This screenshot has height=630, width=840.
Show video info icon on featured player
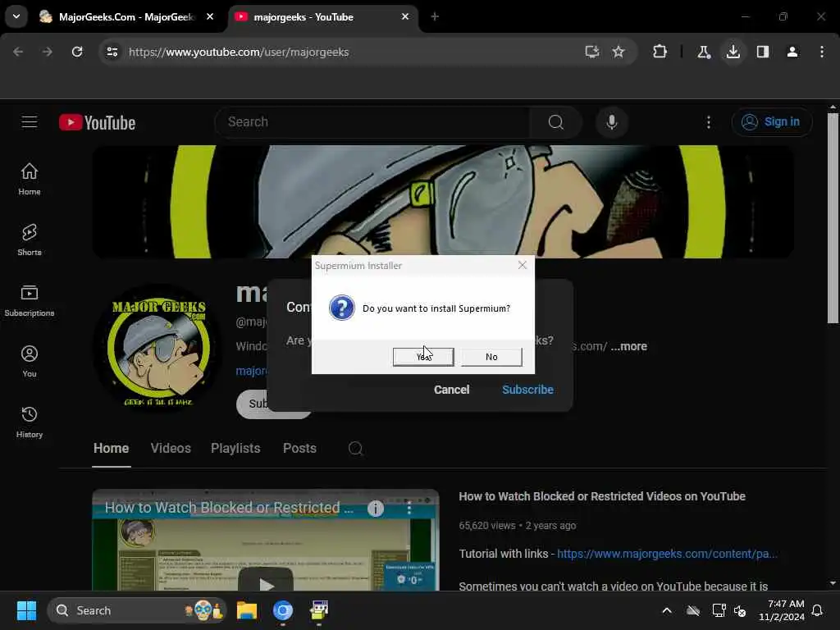(x=376, y=508)
